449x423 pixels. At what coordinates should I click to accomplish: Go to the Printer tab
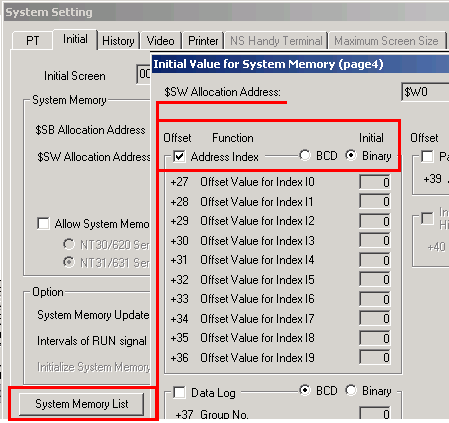coord(203,41)
